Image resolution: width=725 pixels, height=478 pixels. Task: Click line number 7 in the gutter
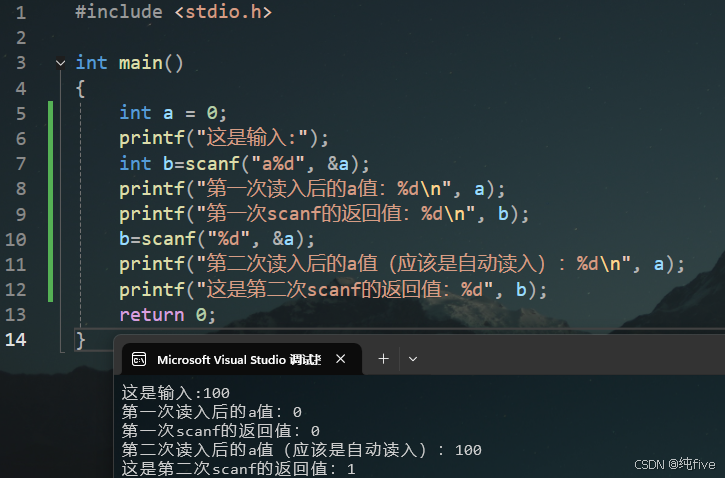(x=21, y=164)
